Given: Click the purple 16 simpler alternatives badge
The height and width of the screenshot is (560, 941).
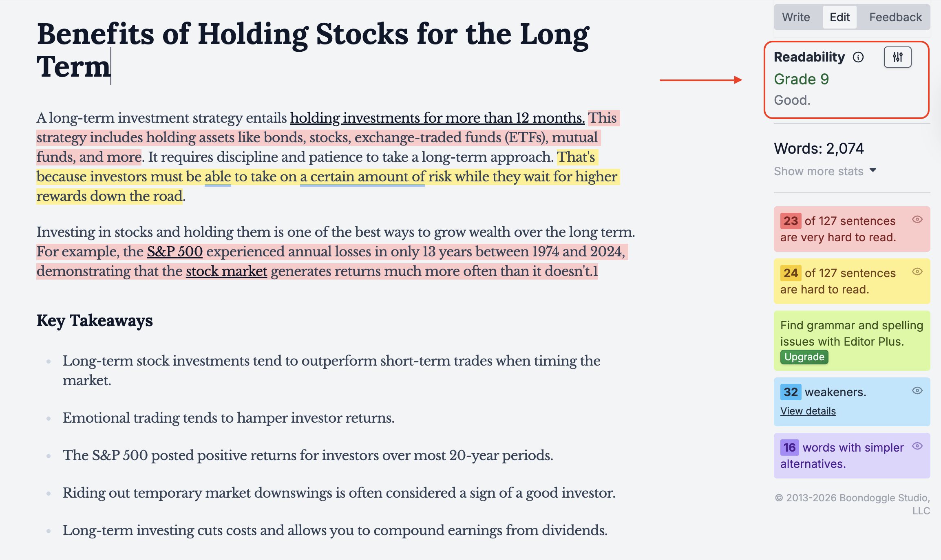Looking at the screenshot, I should pyautogui.click(x=789, y=448).
